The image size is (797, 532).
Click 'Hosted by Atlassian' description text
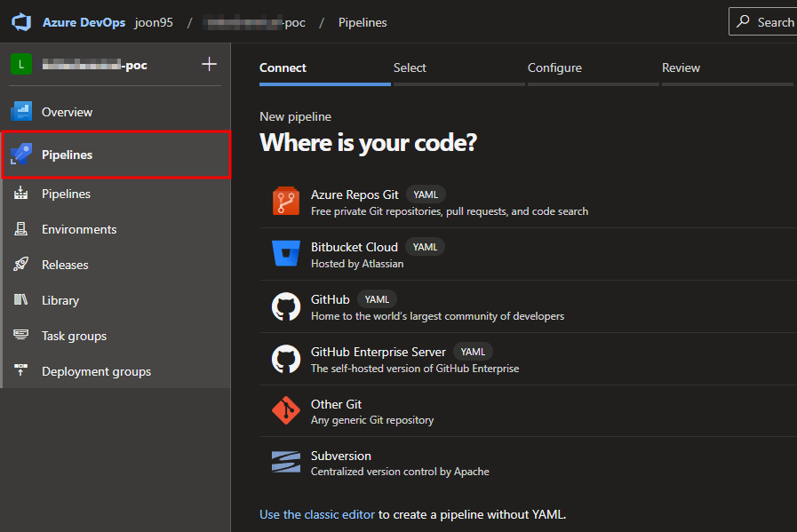357,264
